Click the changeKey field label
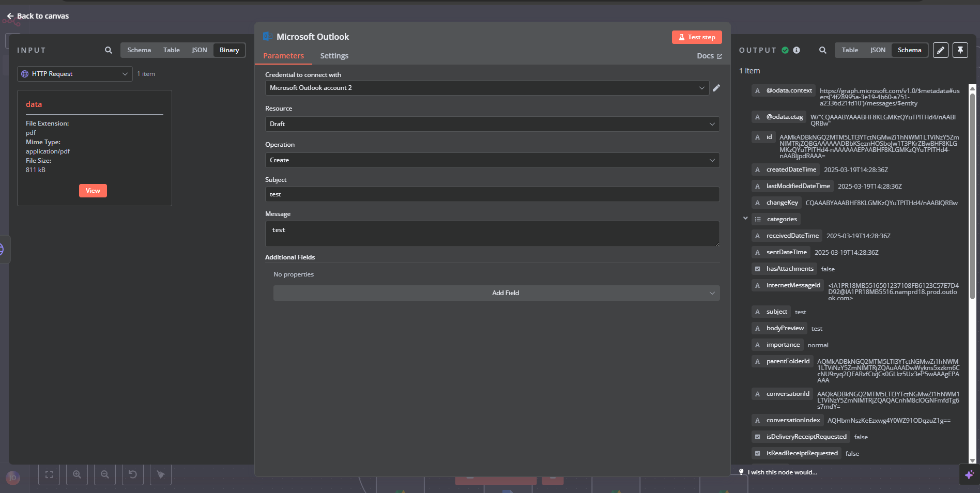 [782, 203]
